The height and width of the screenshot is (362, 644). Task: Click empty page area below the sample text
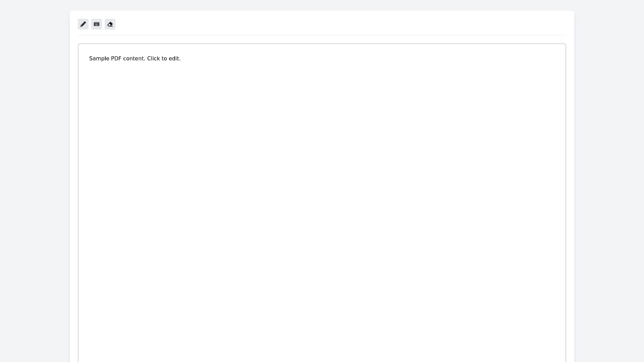[x=135, y=107]
